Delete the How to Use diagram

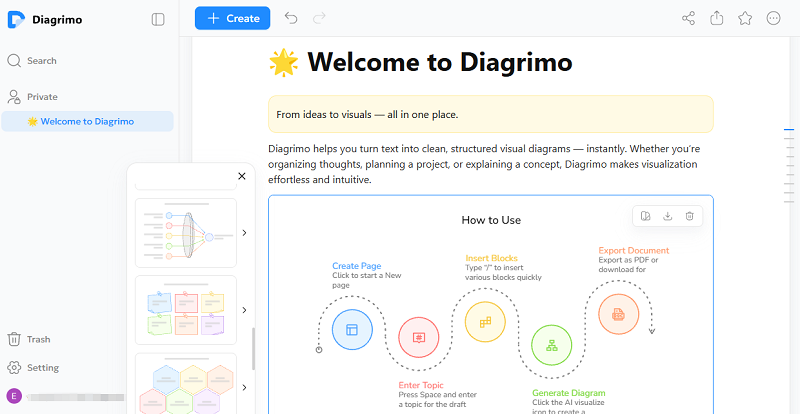click(690, 216)
